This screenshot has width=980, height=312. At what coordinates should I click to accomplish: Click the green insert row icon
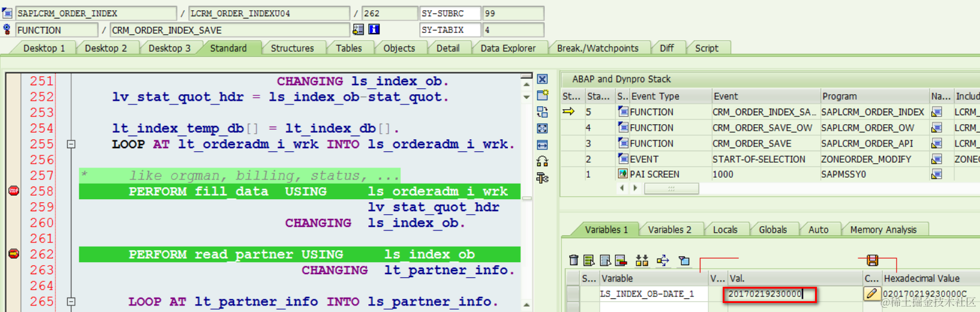coord(589,260)
